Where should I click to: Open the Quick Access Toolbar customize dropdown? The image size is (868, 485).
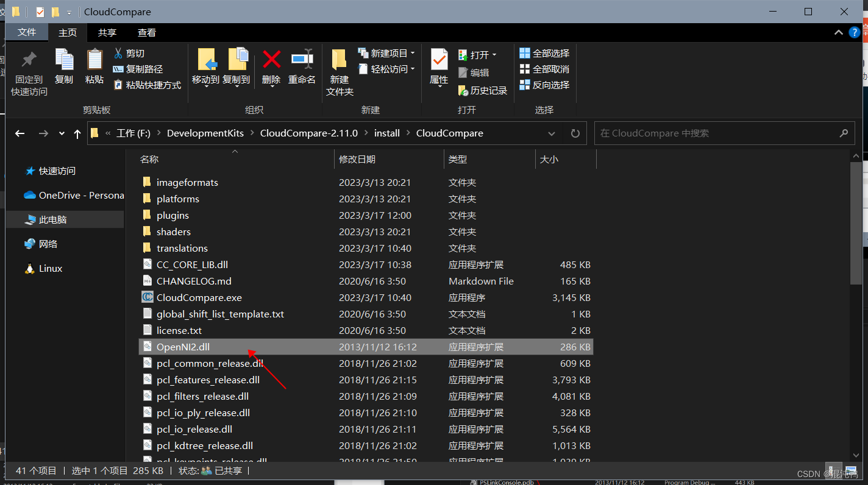(69, 12)
